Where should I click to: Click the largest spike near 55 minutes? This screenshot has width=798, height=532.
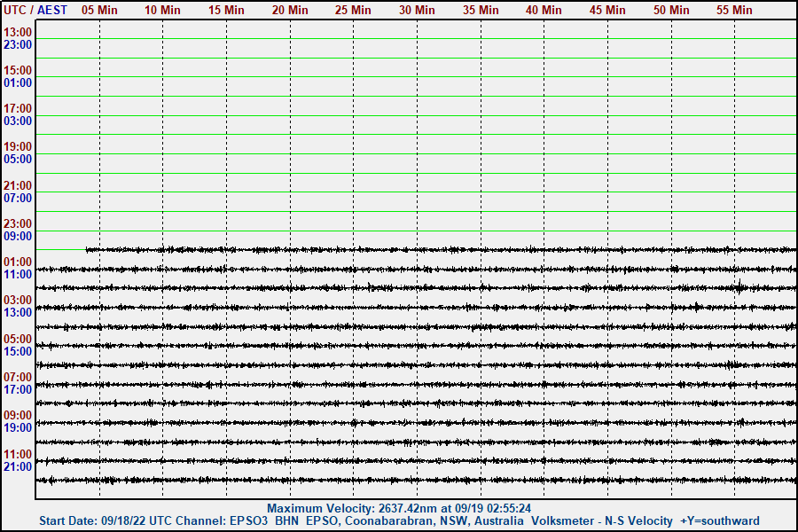coord(739,286)
